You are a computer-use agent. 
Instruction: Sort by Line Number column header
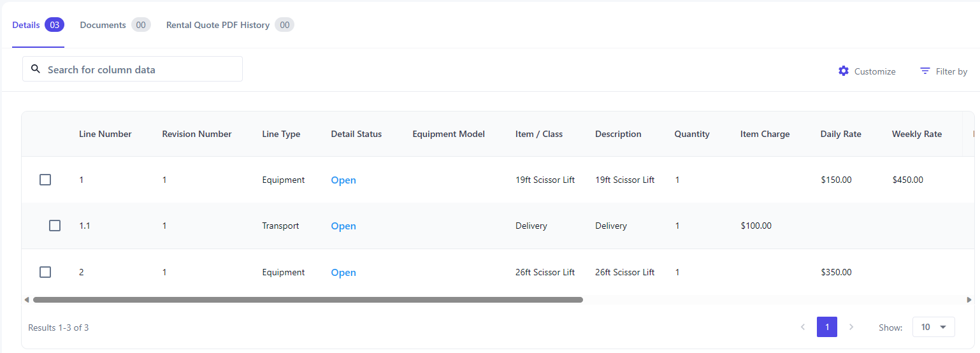click(x=105, y=134)
